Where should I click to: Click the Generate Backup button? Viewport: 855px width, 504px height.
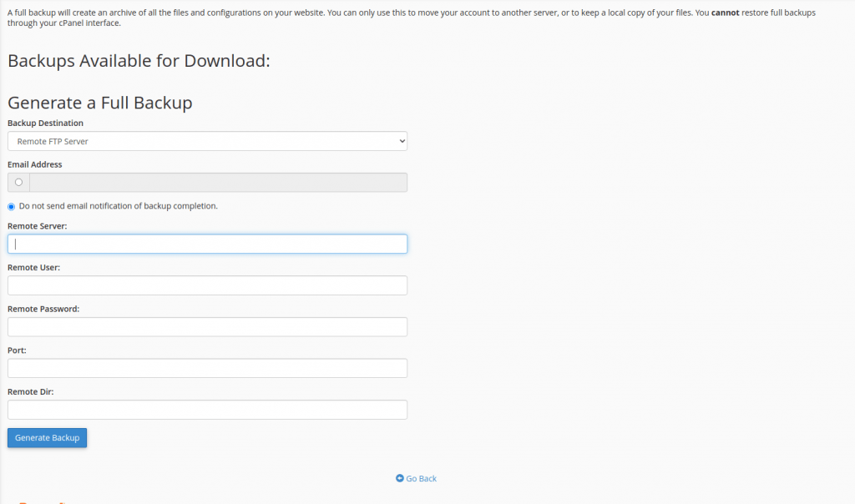47,437
